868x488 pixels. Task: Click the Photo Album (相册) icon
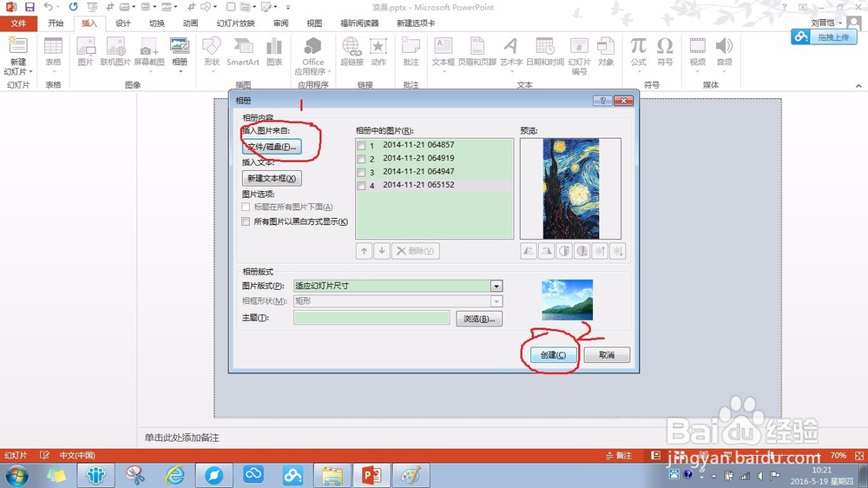[180, 47]
